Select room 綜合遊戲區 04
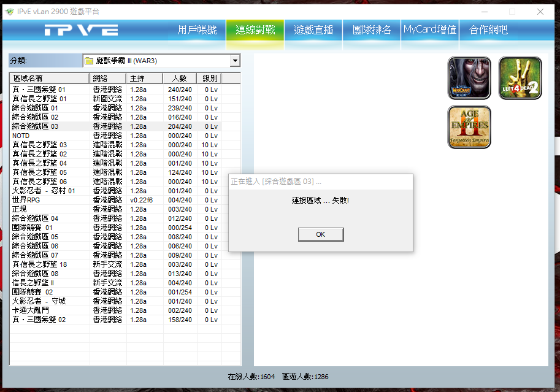This screenshot has width=560, height=392. (x=116, y=218)
